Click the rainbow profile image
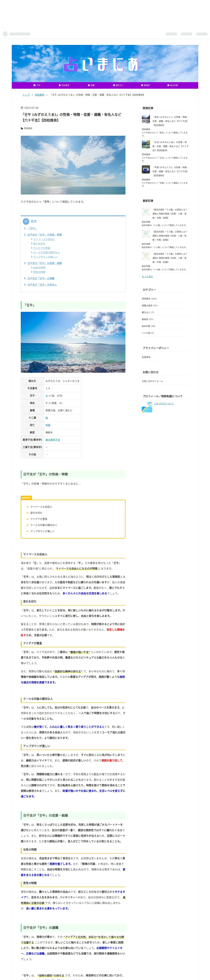The height and width of the screenshot is (980, 210). (147, 407)
